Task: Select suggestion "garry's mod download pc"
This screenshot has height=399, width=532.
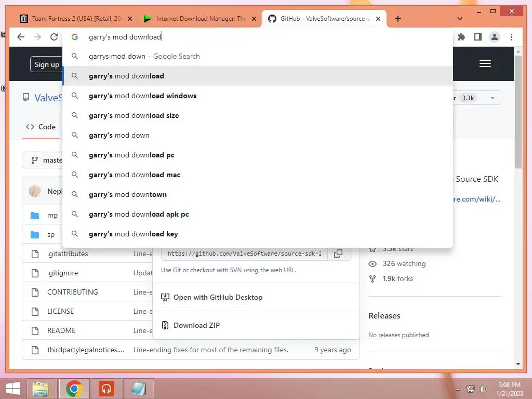Action: [x=258, y=155]
